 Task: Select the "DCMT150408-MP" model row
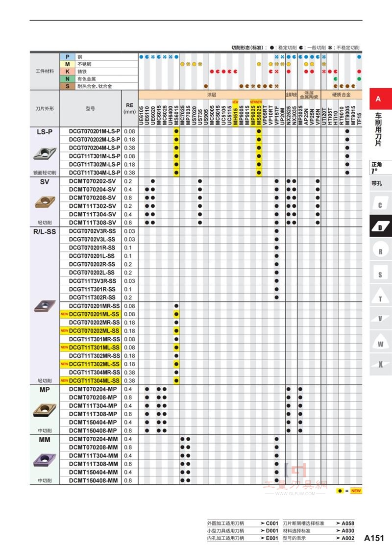tap(93, 431)
